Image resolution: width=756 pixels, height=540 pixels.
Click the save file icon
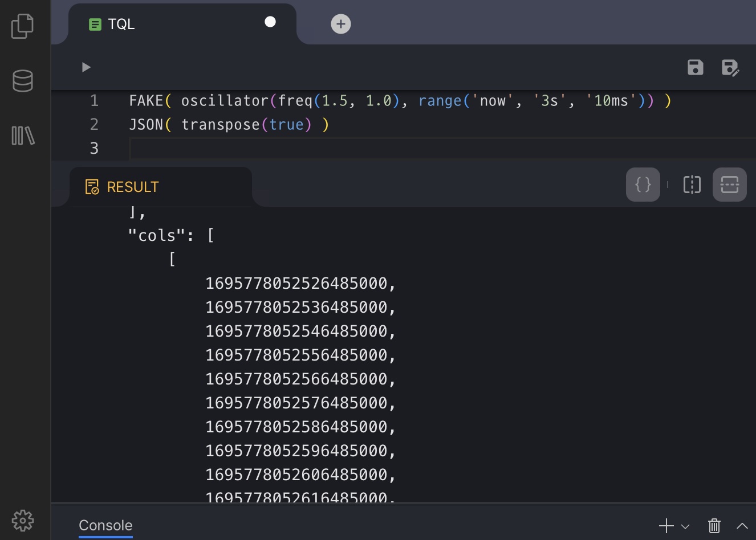click(695, 67)
